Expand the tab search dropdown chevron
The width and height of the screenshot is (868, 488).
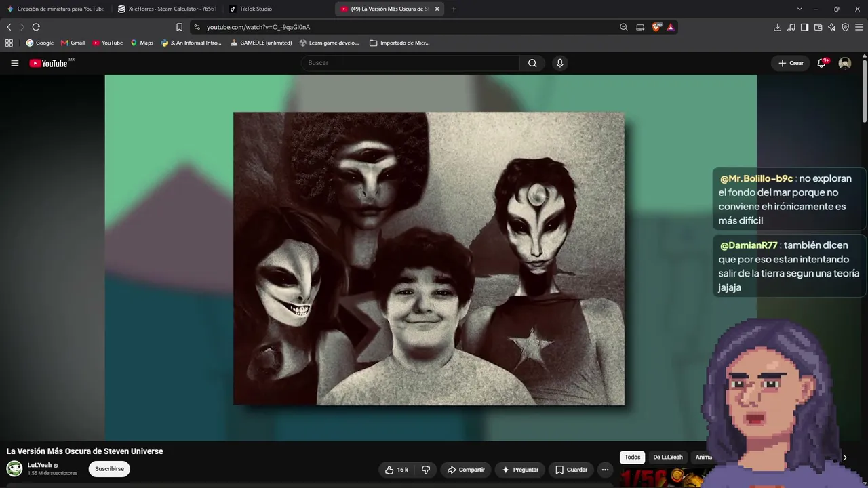pos(800,9)
